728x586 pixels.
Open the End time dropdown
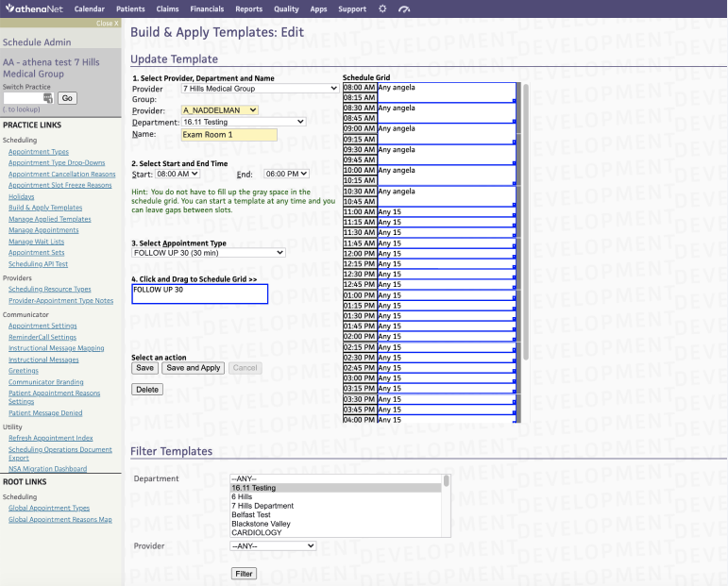point(286,174)
